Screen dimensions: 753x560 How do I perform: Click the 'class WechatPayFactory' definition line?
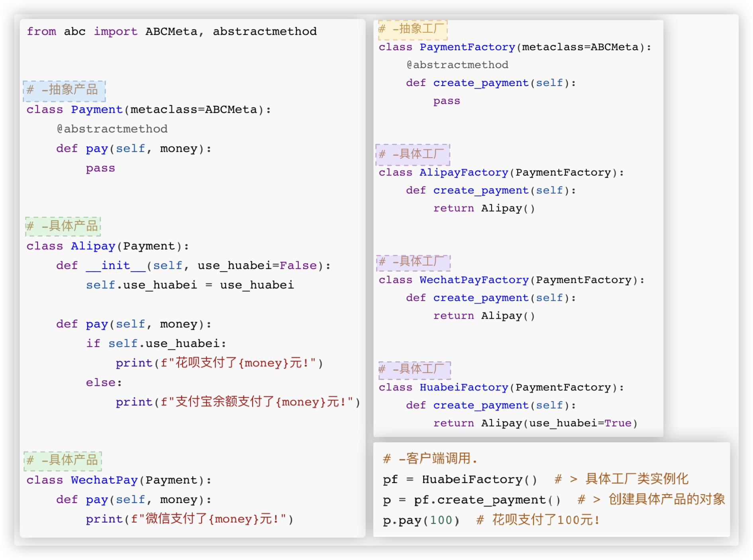coord(512,280)
